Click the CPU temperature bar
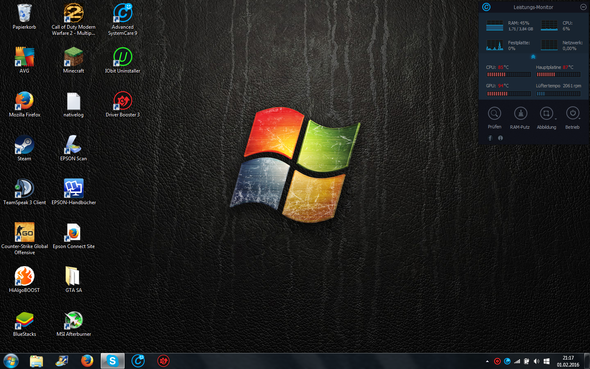 click(508, 74)
